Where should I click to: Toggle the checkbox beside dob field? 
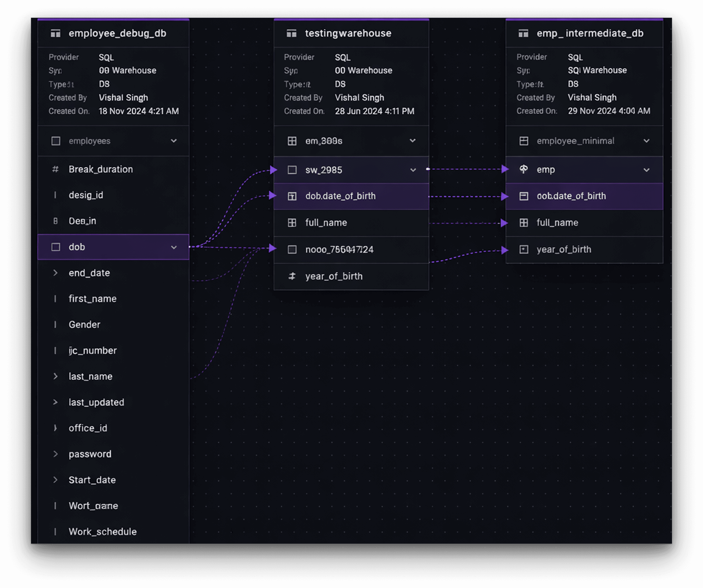click(56, 247)
